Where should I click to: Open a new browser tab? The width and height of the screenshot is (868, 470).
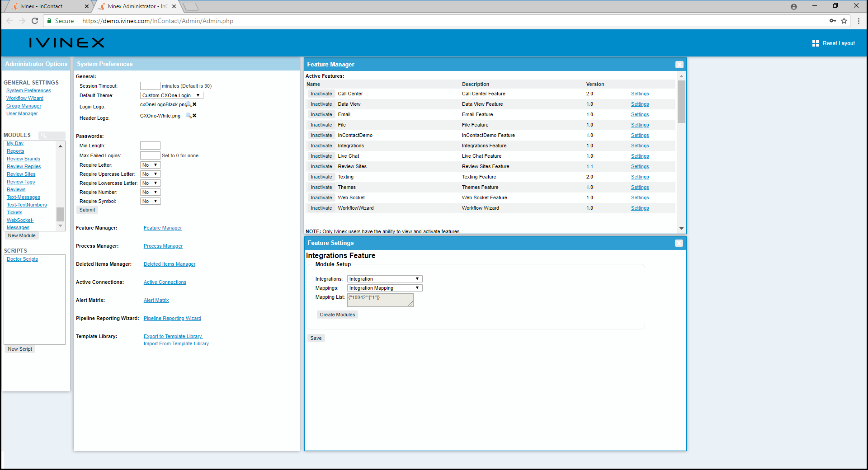click(191, 6)
